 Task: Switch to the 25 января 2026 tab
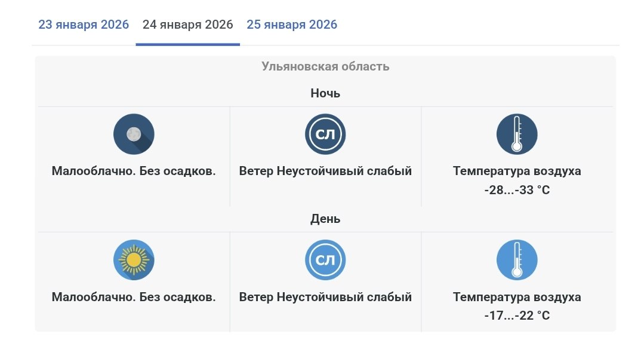click(292, 25)
